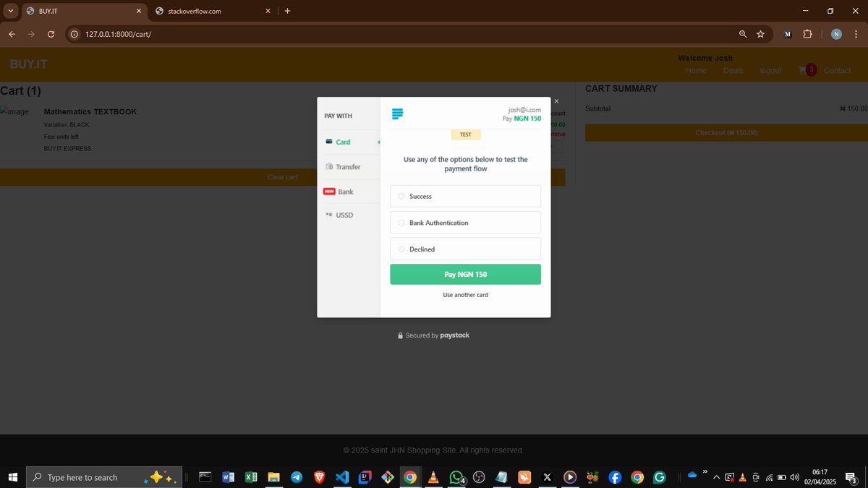Close the Paystack payment popup
This screenshot has width=868, height=488.
556,101
